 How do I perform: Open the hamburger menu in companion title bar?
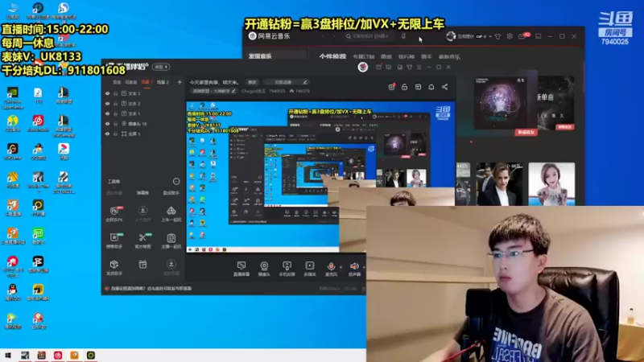pyautogui.click(x=419, y=67)
